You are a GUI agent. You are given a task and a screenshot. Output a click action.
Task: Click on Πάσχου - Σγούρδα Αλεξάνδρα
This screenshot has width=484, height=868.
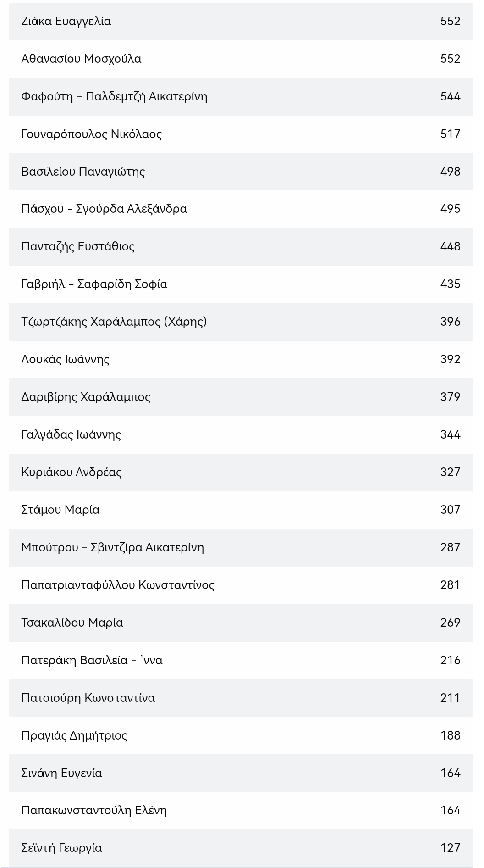(104, 209)
